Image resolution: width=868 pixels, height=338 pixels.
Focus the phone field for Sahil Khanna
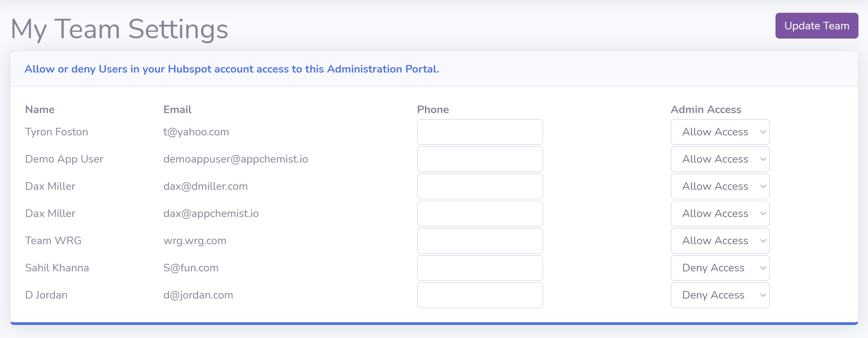[x=480, y=268]
